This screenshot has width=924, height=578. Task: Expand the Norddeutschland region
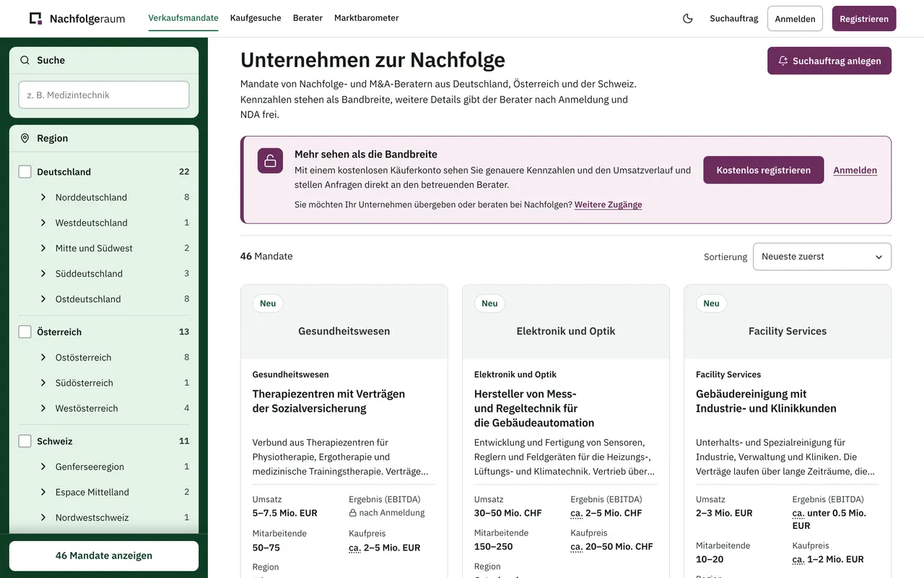tap(43, 197)
